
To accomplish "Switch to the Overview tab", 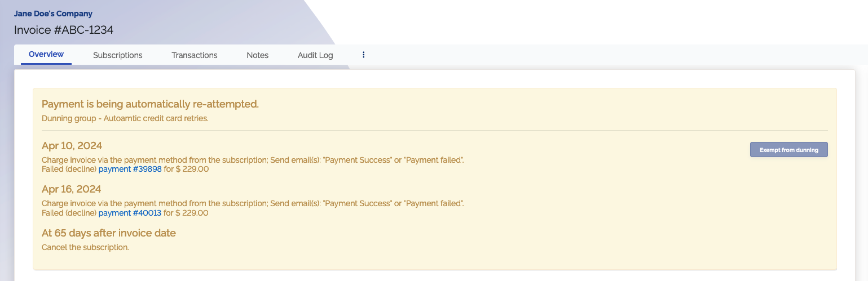I will pos(46,55).
